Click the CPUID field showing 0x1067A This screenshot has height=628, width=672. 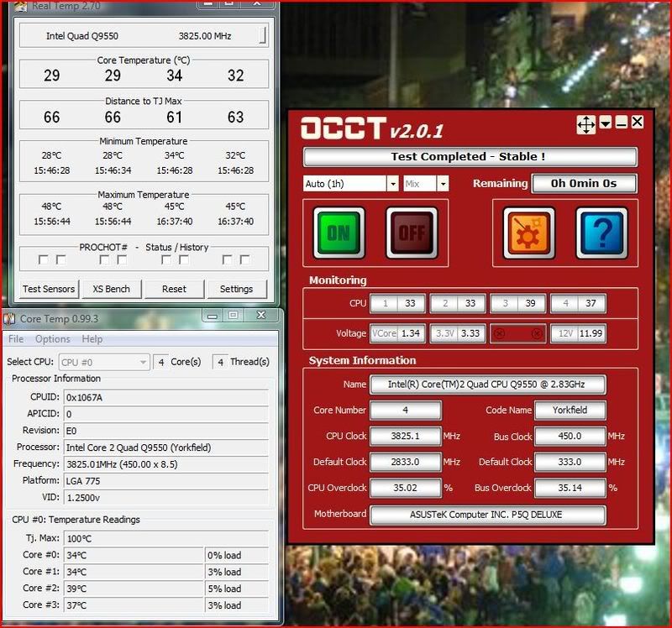pos(165,397)
